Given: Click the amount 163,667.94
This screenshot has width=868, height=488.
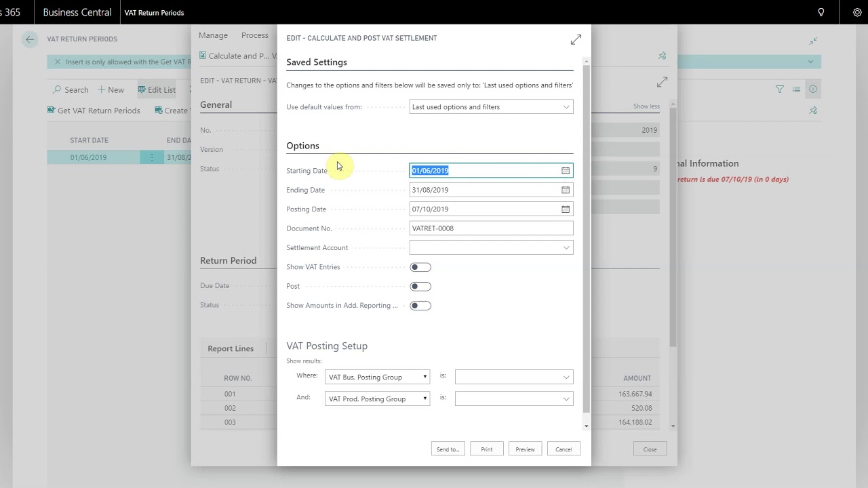Looking at the screenshot, I should pyautogui.click(x=635, y=394).
